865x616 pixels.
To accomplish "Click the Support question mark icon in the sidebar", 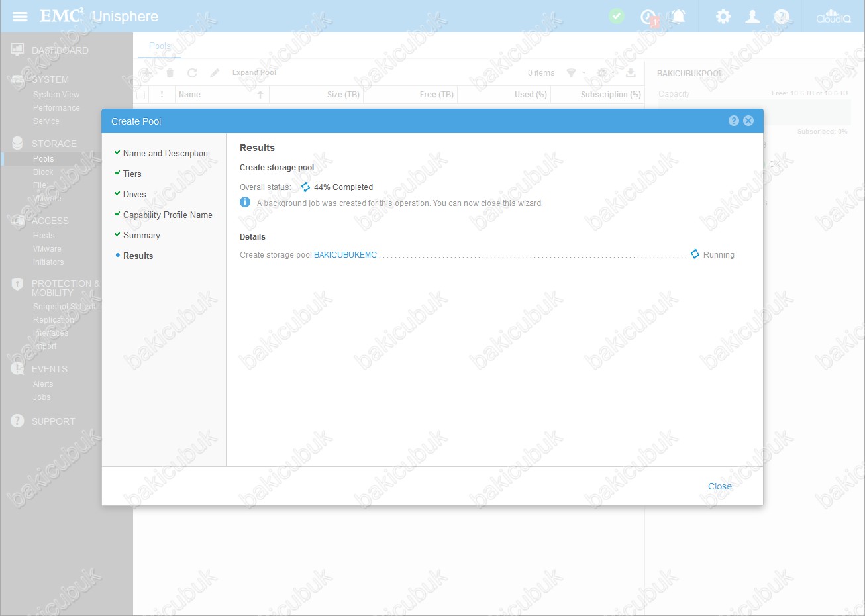I will (17, 421).
